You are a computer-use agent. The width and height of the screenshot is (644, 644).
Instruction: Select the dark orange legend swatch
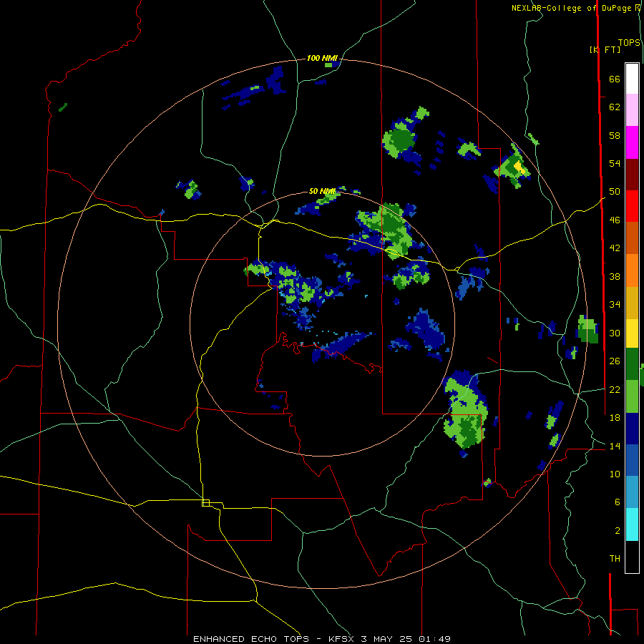click(632, 238)
